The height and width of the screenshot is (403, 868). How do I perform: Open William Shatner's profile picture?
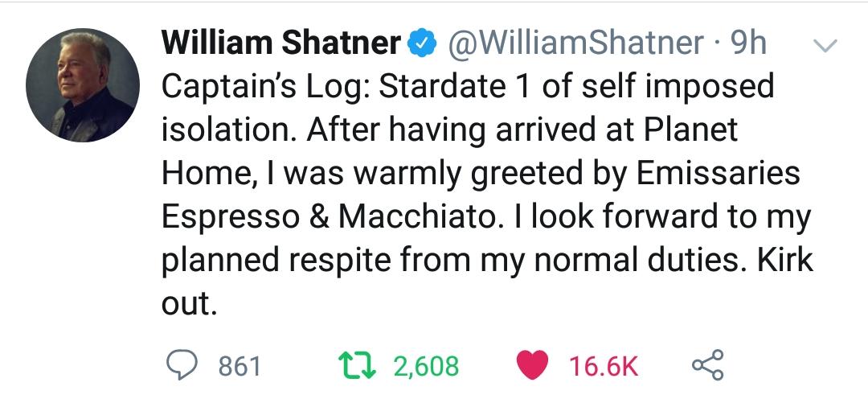click(81, 87)
